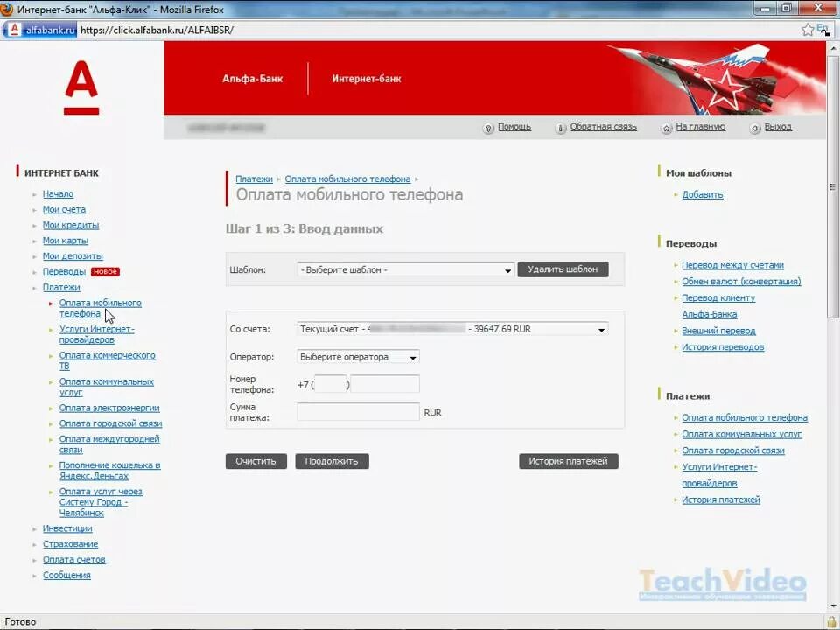Screen dimensions: 840x630
Task: Click the bookmark star icon in address bar
Action: point(808,30)
